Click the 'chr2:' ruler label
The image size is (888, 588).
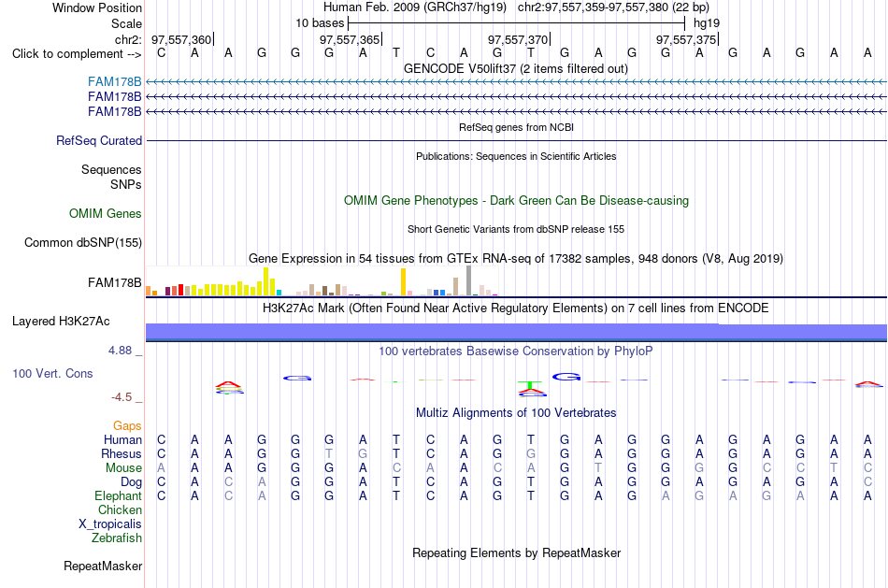[128, 39]
